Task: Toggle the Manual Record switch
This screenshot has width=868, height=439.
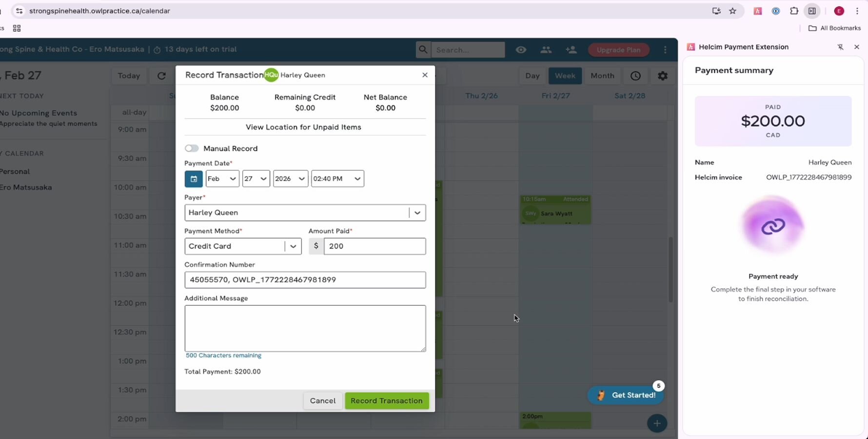Action: pos(192,148)
